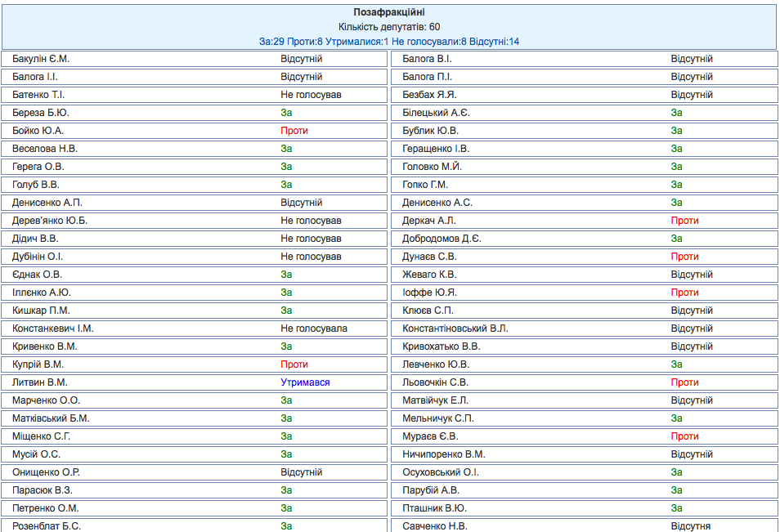
Task: Click the Відсутній status for Жеваго К.В.
Action: (x=692, y=275)
